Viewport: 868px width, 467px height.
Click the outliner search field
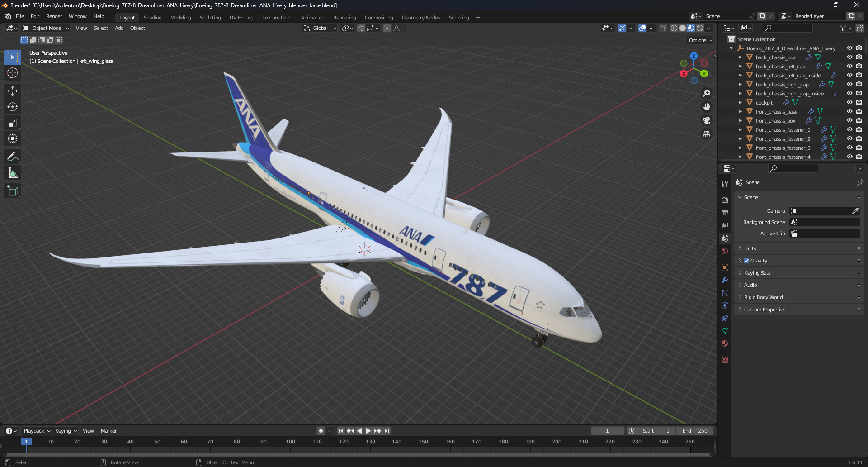[x=788, y=28]
